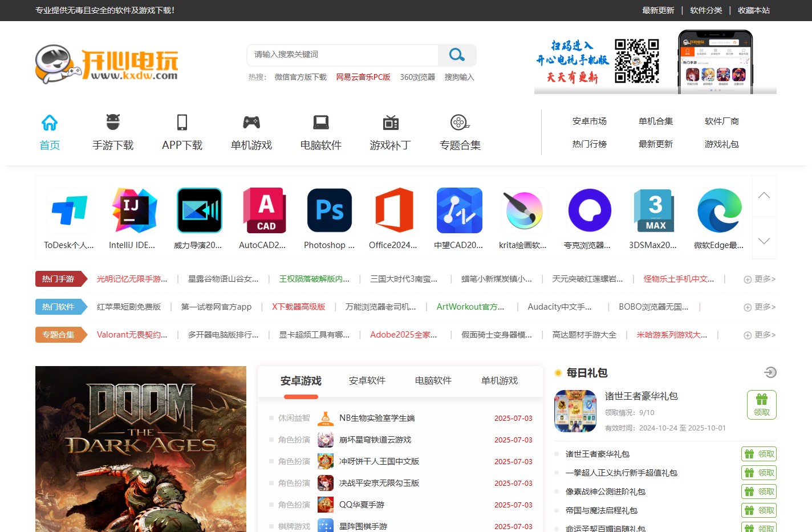Click 领取 for 帝国与魔法启程礼包
812x532 pixels.
(759, 510)
